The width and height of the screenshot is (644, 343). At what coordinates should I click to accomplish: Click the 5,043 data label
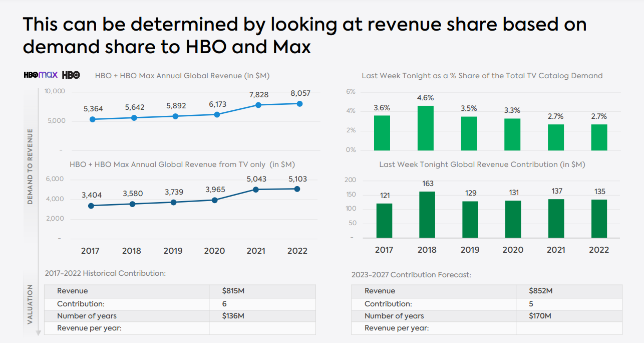tap(257, 179)
